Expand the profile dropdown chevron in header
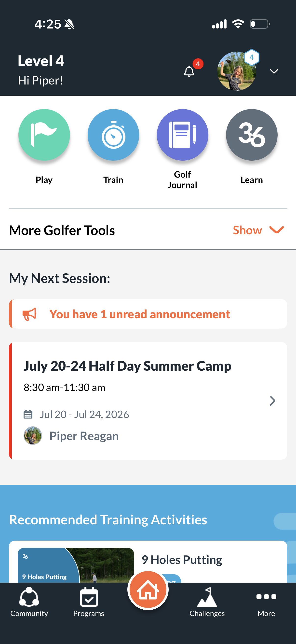 coord(274,71)
